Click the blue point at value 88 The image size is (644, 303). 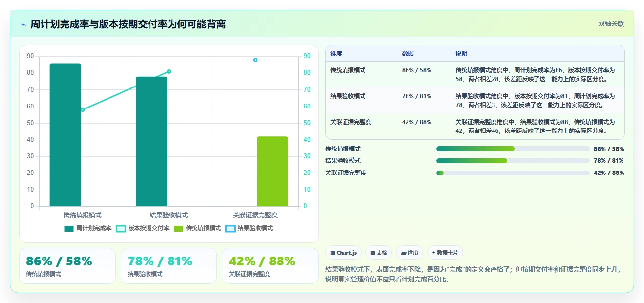[x=255, y=60]
